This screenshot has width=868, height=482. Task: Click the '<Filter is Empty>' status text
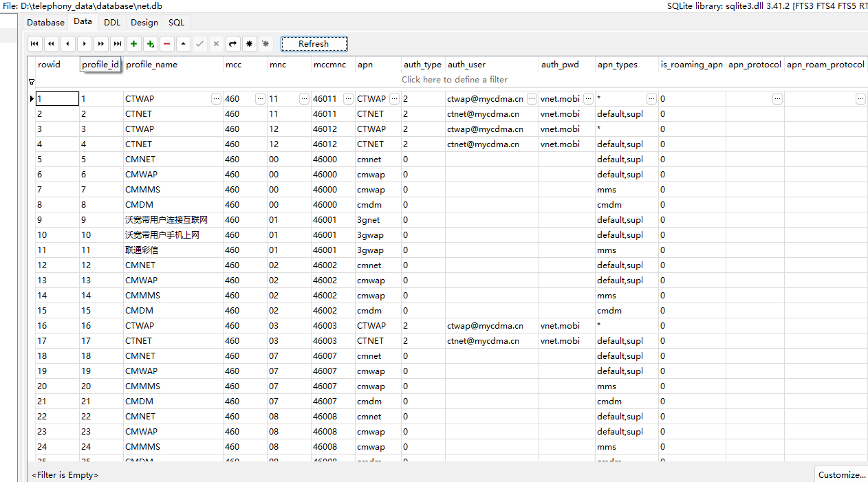[65, 475]
